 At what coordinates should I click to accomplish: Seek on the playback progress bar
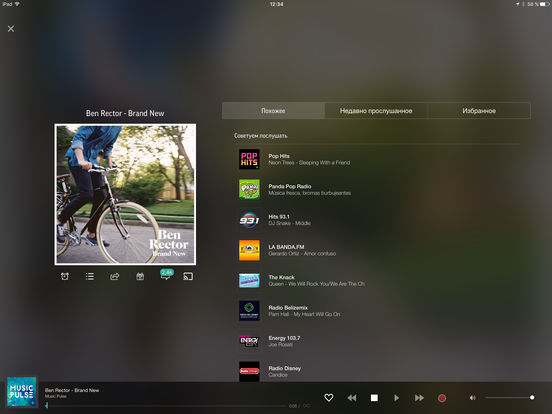165,406
